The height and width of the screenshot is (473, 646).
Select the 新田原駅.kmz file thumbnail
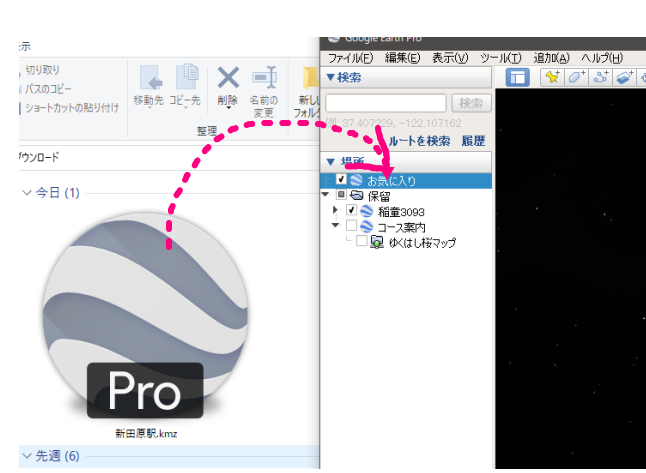(145, 316)
